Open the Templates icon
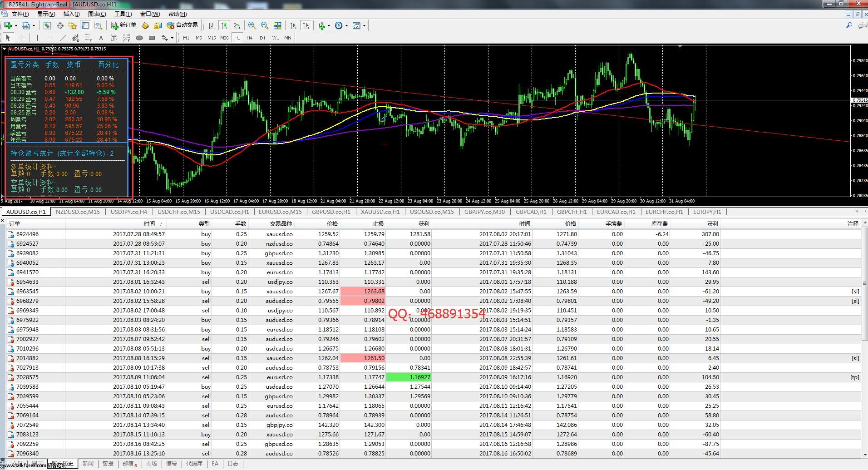The image size is (868, 470). click(x=357, y=25)
